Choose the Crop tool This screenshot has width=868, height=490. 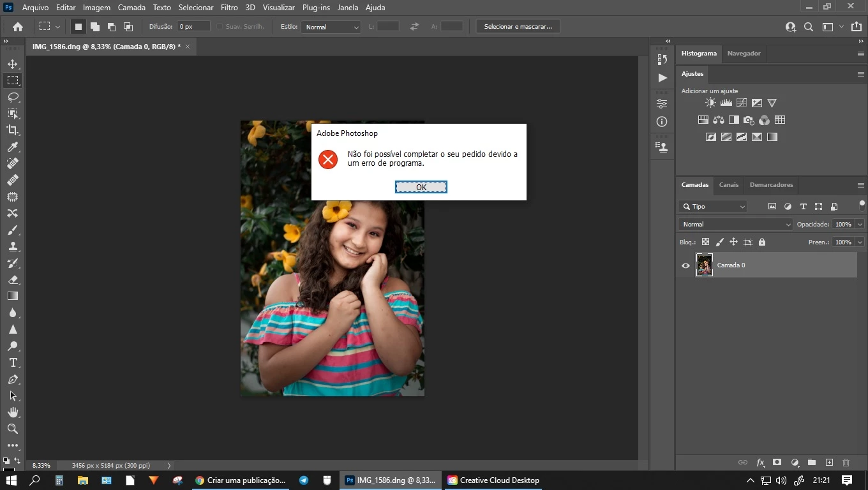tap(12, 130)
